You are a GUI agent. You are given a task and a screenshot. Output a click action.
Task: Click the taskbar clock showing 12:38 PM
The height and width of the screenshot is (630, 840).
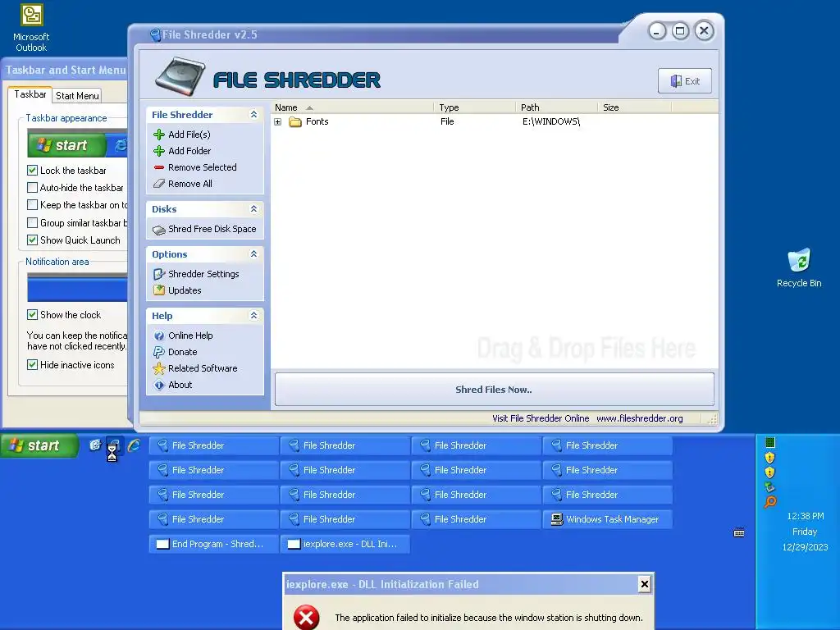(806, 516)
